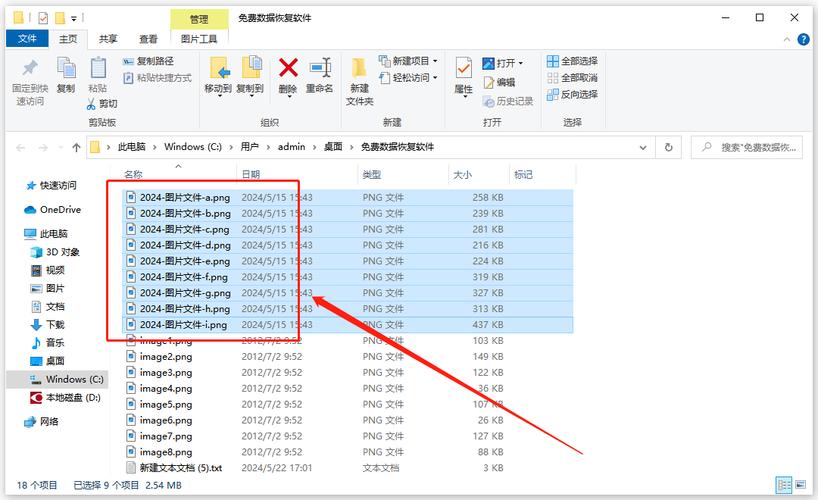Click the new folder icon in title bar
This screenshot has width=818, height=500.
pos(60,18)
